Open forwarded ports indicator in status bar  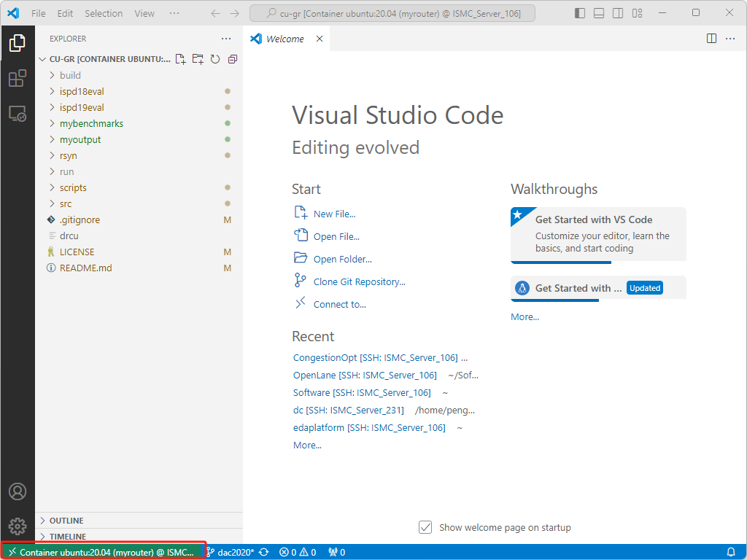point(337,553)
